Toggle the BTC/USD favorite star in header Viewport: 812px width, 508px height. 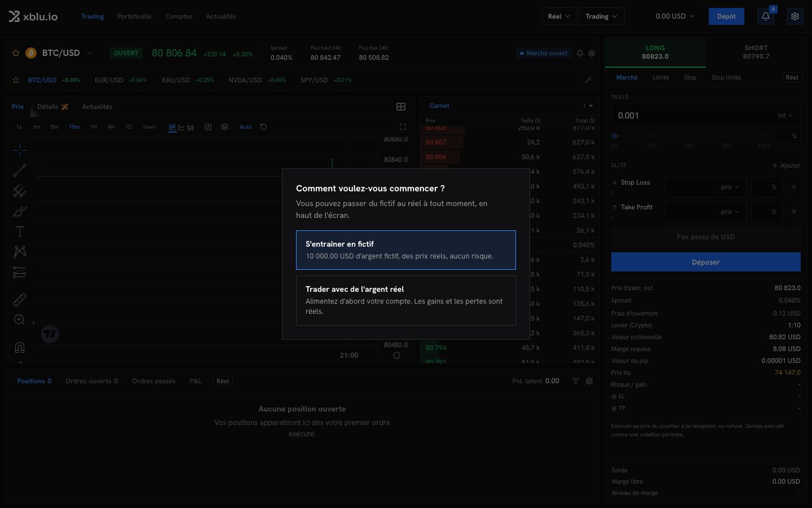coord(16,53)
